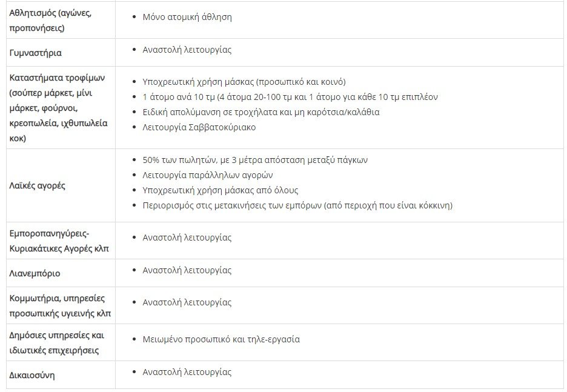Select the 'Λαϊκές αγορές' category cell
The image size is (567, 392).
pyautogui.click(x=37, y=185)
